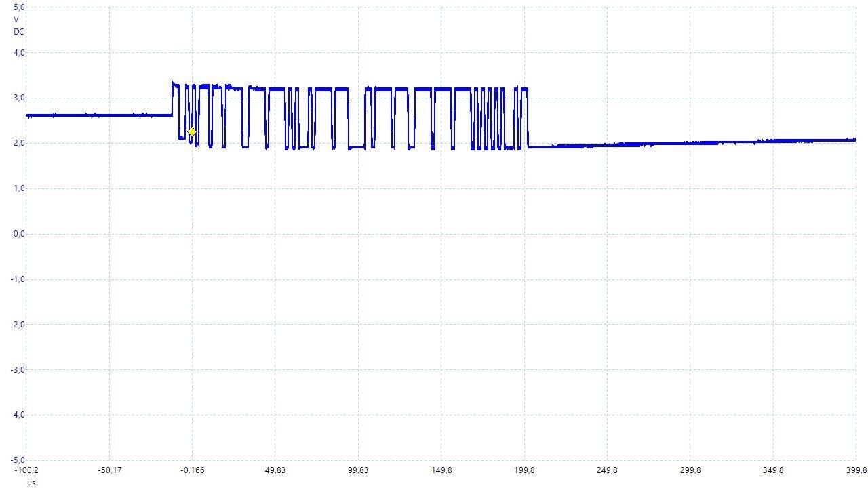Click the 349,8 time axis label
Viewport: 868px width, 488px height.
(x=773, y=470)
